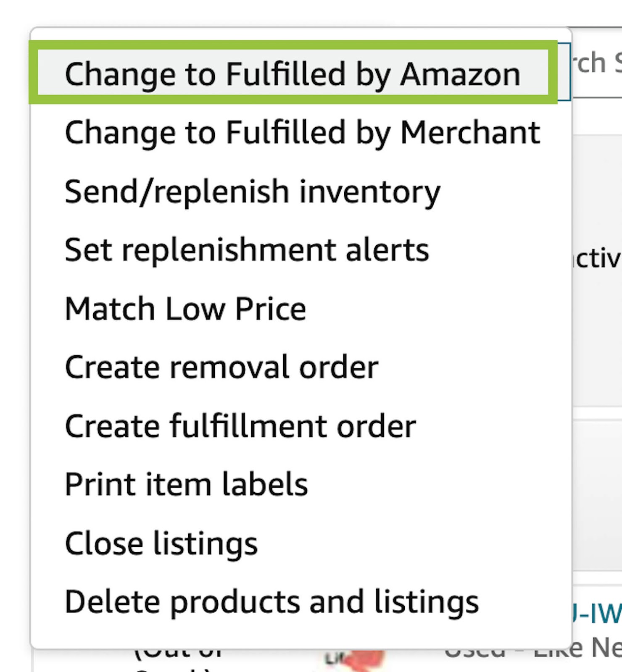
Task: Select the Active status filter label
Action: point(597,257)
